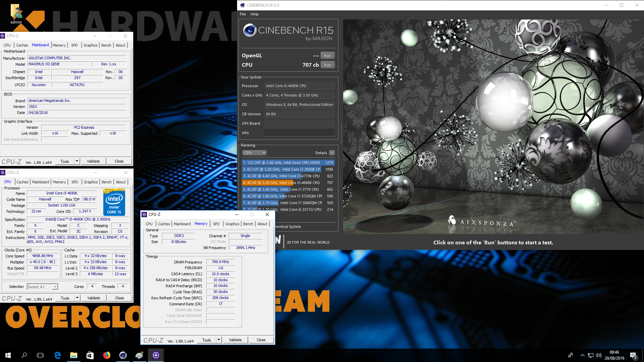Open the Windows Start menu
Image resolution: width=644 pixels, height=362 pixels.
8,355
